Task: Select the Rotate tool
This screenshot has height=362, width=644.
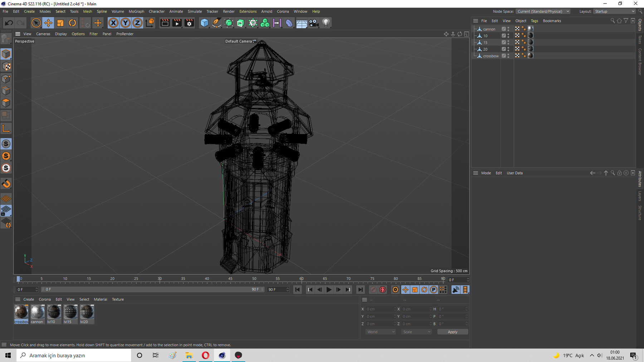Action: coord(72,23)
